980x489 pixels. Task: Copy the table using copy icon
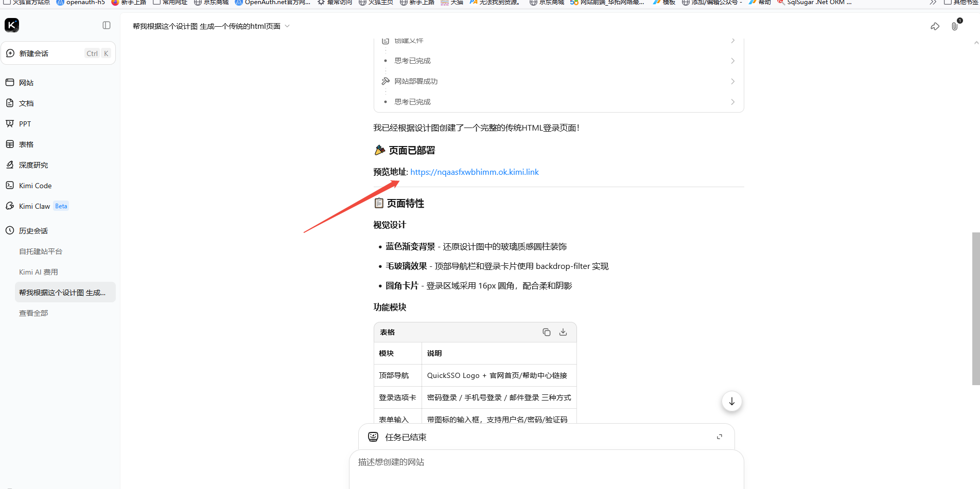click(547, 332)
